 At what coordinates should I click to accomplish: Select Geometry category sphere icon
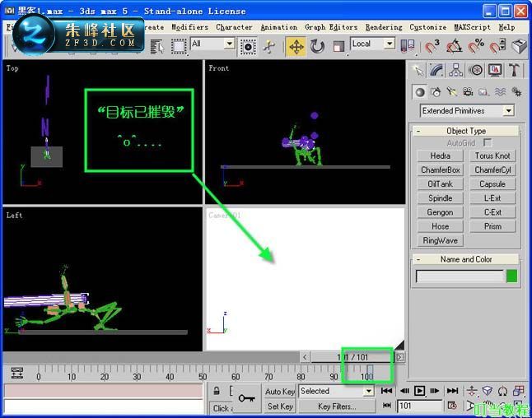pyautogui.click(x=420, y=92)
